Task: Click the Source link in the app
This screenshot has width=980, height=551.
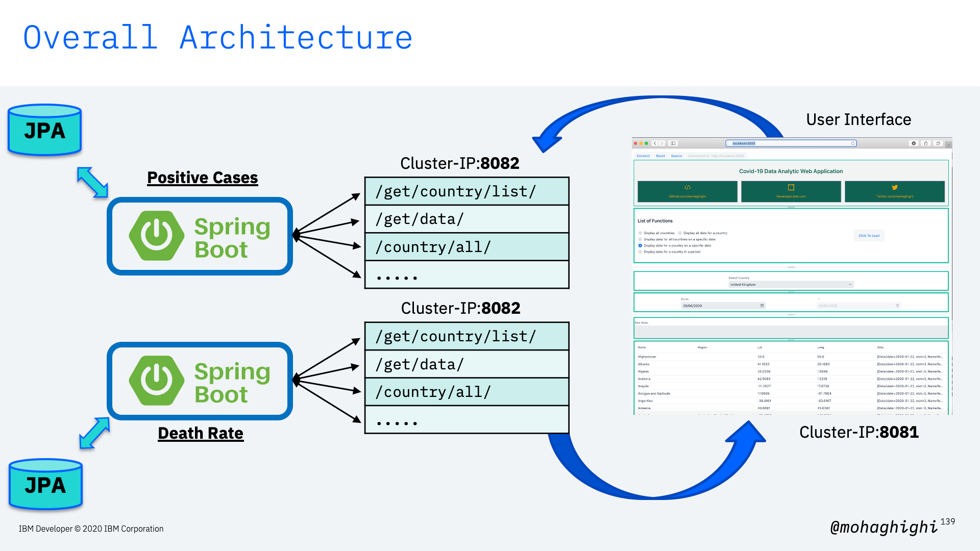Action: click(x=676, y=156)
